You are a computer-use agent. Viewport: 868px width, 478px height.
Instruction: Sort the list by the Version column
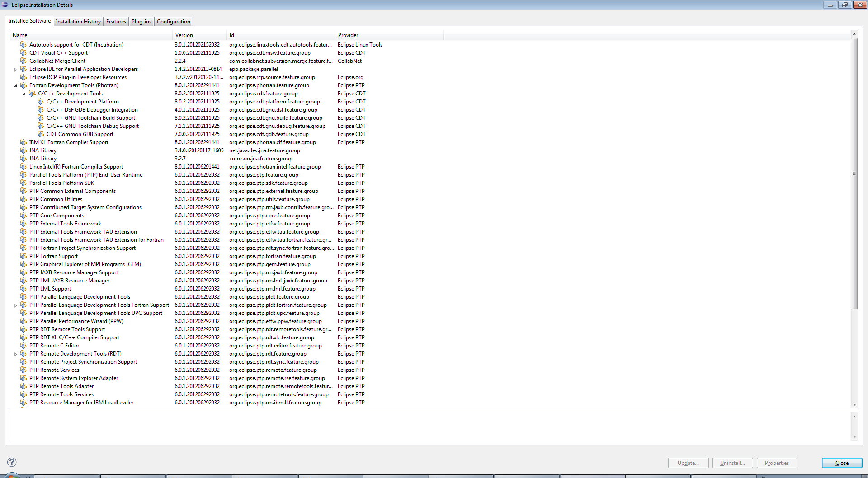point(199,35)
